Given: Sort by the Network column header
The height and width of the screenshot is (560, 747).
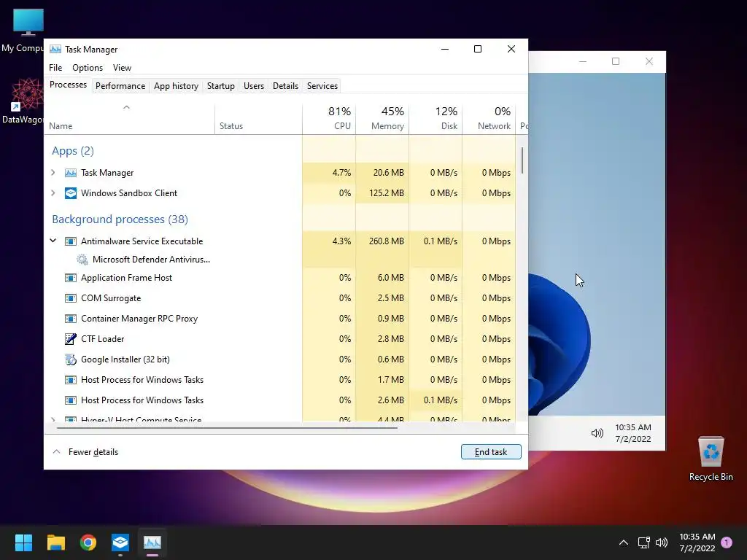Looking at the screenshot, I should [x=489, y=119].
